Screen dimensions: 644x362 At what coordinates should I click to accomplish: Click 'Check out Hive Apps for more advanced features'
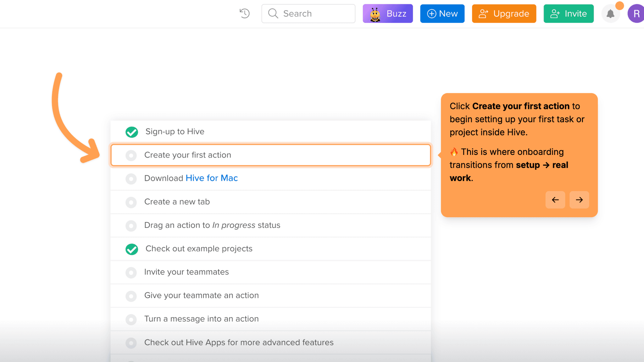pos(239,343)
